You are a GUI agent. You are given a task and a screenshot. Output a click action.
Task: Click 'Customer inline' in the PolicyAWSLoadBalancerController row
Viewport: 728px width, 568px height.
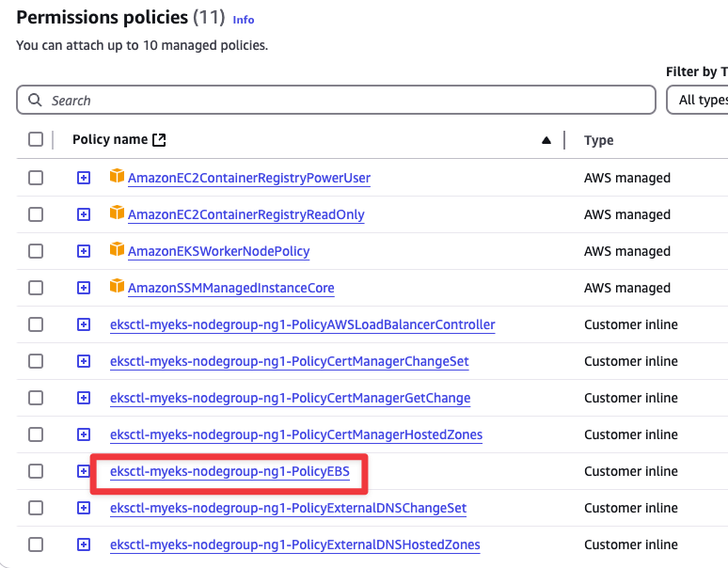click(631, 324)
